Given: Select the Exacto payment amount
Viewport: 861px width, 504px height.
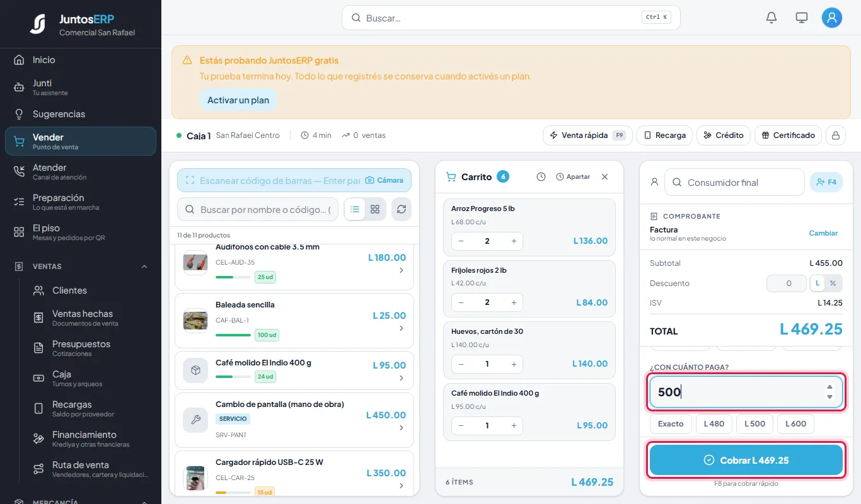Looking at the screenshot, I should [x=671, y=424].
